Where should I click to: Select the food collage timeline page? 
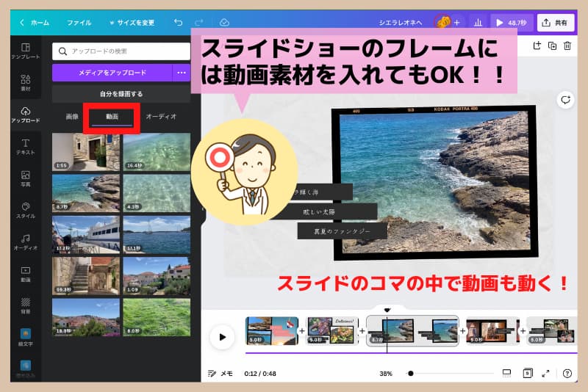(x=332, y=330)
